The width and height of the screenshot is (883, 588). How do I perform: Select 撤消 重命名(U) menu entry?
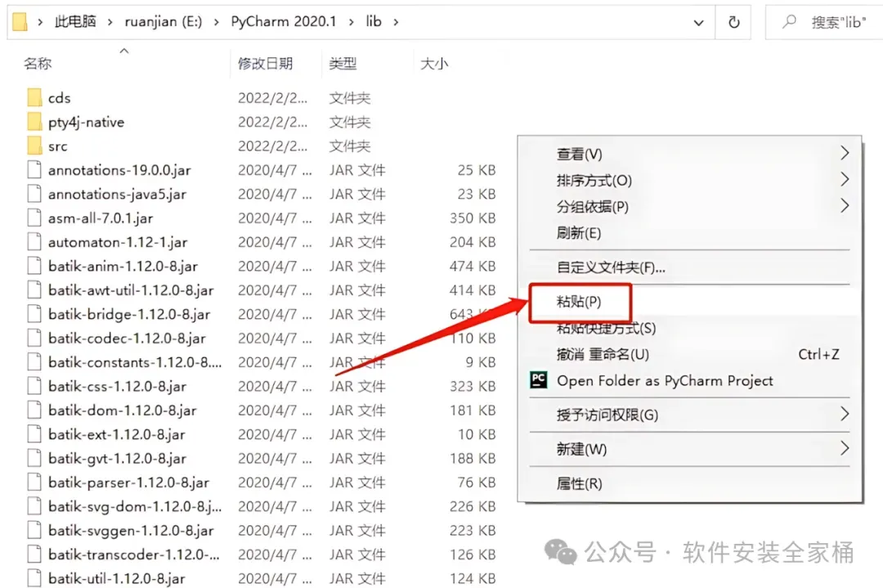click(x=603, y=354)
